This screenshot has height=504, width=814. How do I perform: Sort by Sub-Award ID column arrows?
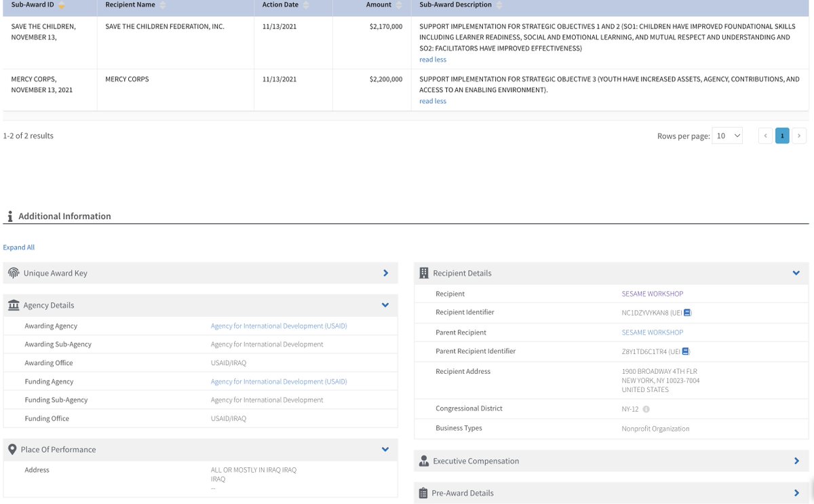62,5
